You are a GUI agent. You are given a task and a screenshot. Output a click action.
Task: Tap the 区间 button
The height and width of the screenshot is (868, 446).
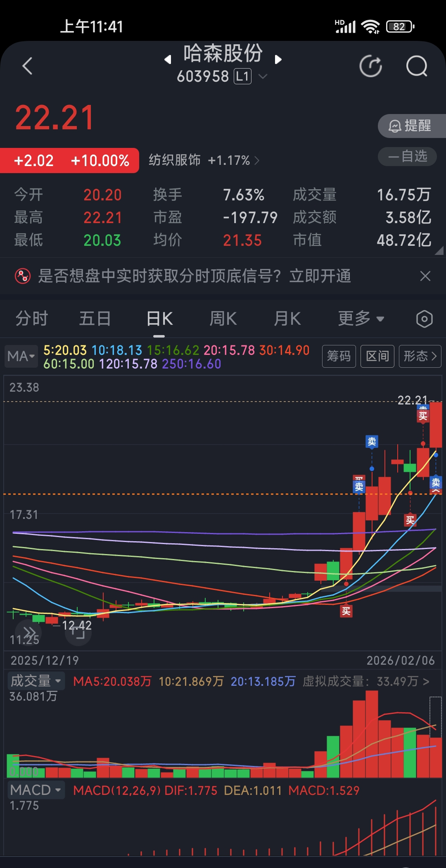377,356
